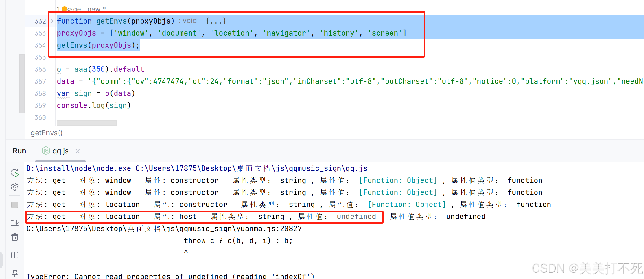Close the qq.js run tab
The height and width of the screenshot is (279, 644).
coord(78,151)
